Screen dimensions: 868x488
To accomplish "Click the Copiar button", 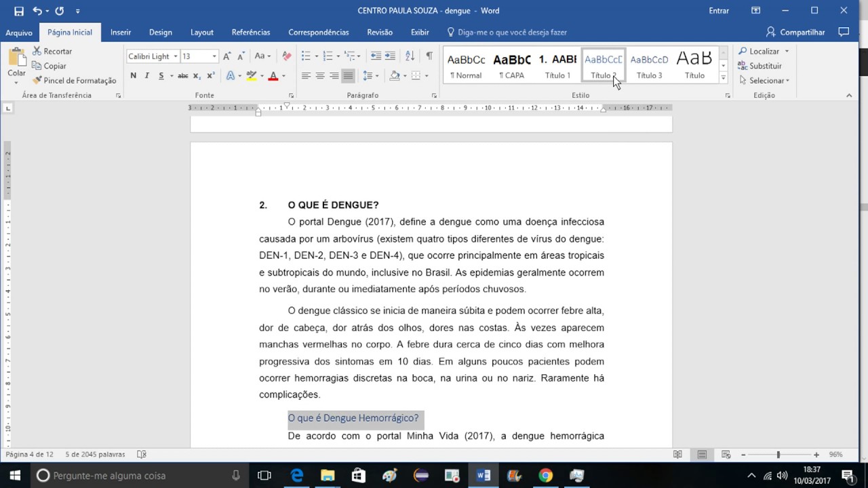I will click(x=50, y=66).
